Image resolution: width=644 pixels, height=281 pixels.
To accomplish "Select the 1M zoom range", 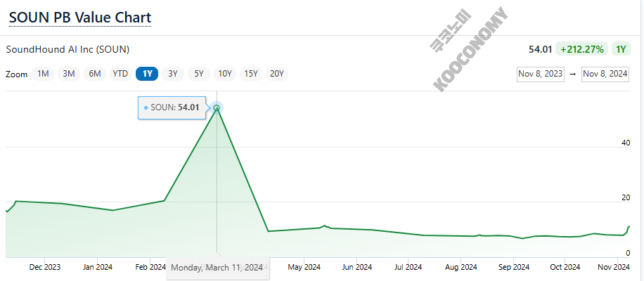I will [x=43, y=74].
